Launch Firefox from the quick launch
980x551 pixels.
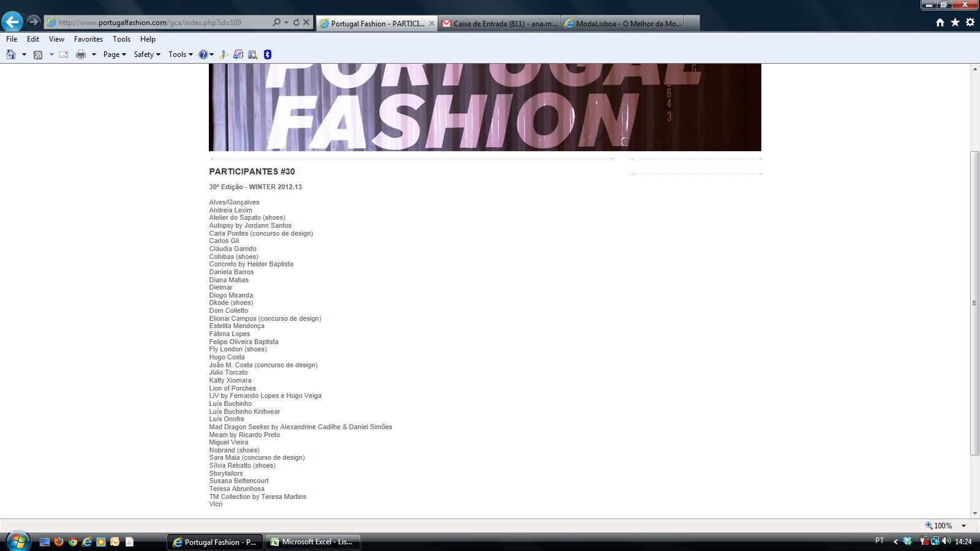59,542
